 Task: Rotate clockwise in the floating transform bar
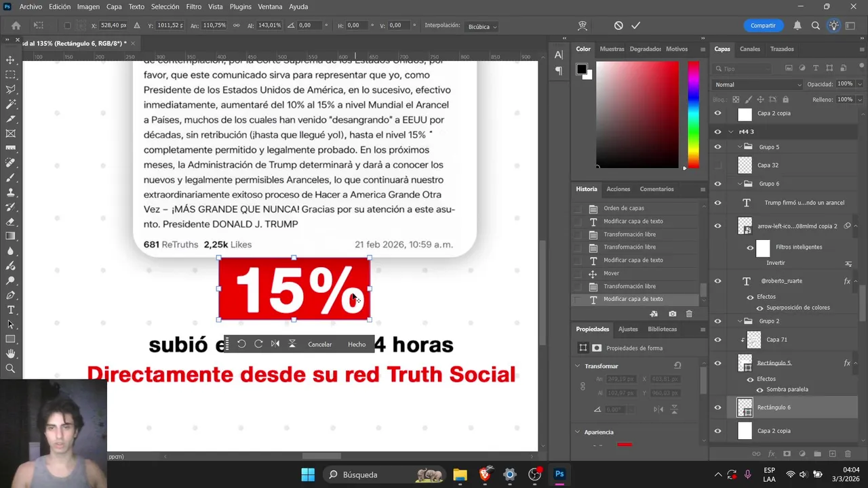(x=258, y=344)
